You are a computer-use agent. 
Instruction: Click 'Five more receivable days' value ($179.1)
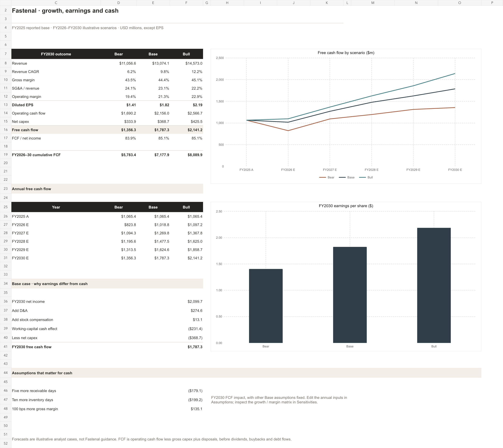pyautogui.click(x=195, y=391)
